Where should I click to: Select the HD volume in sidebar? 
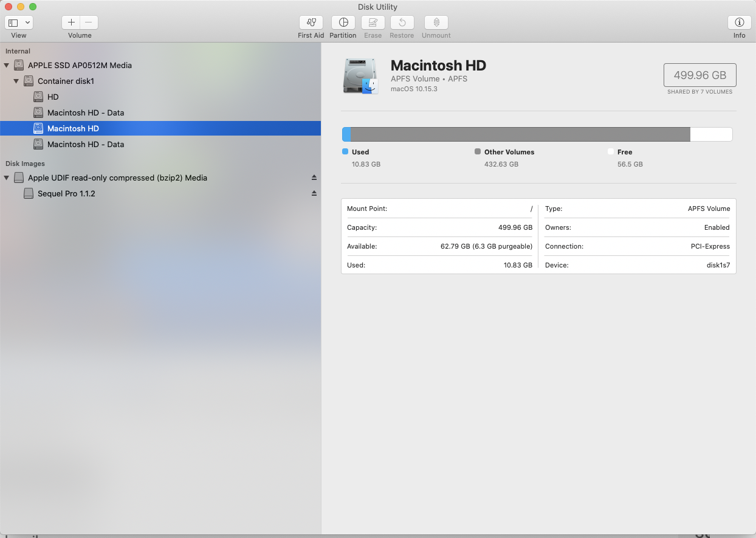click(x=160, y=97)
